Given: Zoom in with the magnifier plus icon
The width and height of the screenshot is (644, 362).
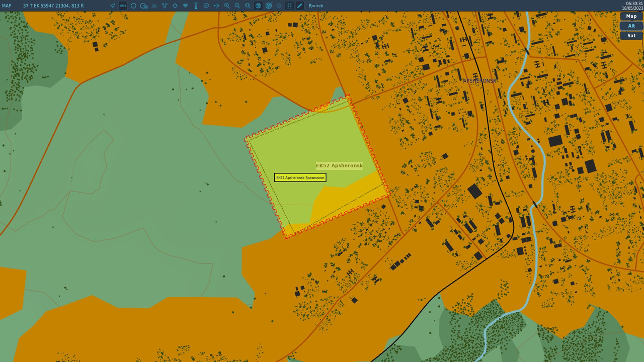Looking at the screenshot, I should 227,6.
